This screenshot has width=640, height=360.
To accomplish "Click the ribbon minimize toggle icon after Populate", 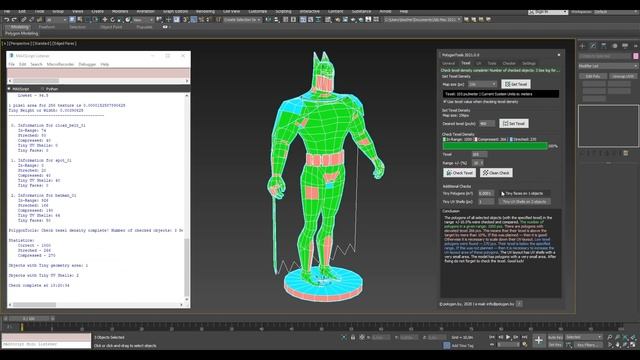I will (x=165, y=27).
